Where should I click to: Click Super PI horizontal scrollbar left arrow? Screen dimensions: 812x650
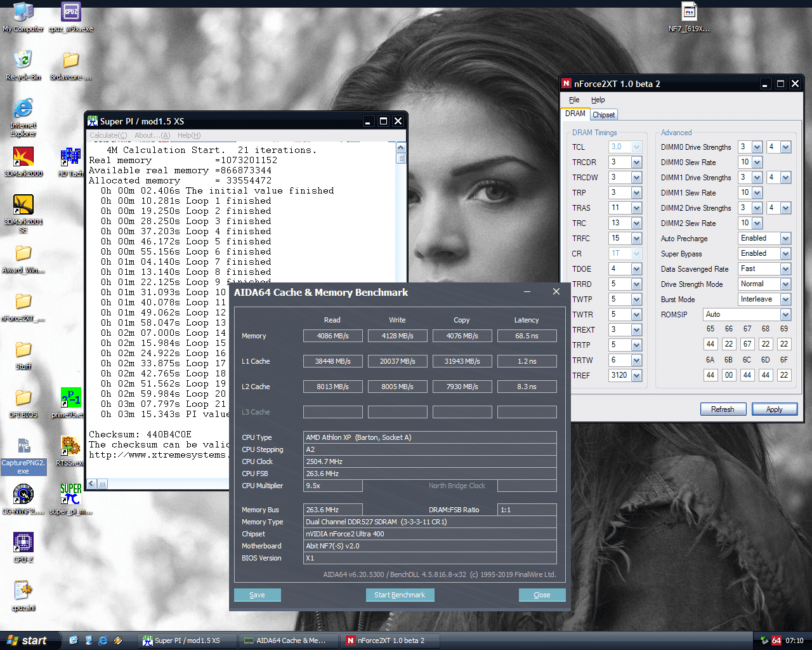click(x=92, y=484)
